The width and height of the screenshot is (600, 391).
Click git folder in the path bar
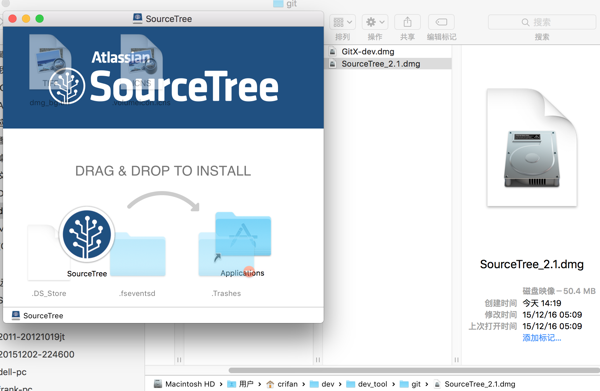[410, 384]
